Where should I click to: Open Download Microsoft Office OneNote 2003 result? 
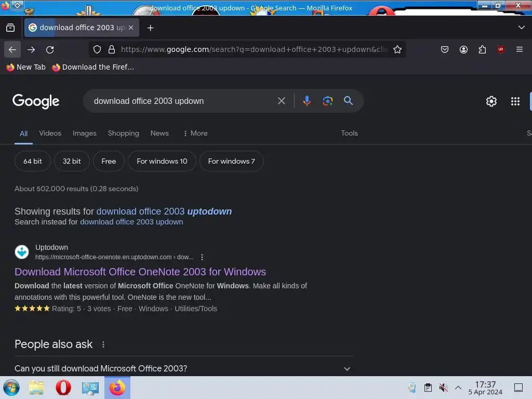point(140,272)
